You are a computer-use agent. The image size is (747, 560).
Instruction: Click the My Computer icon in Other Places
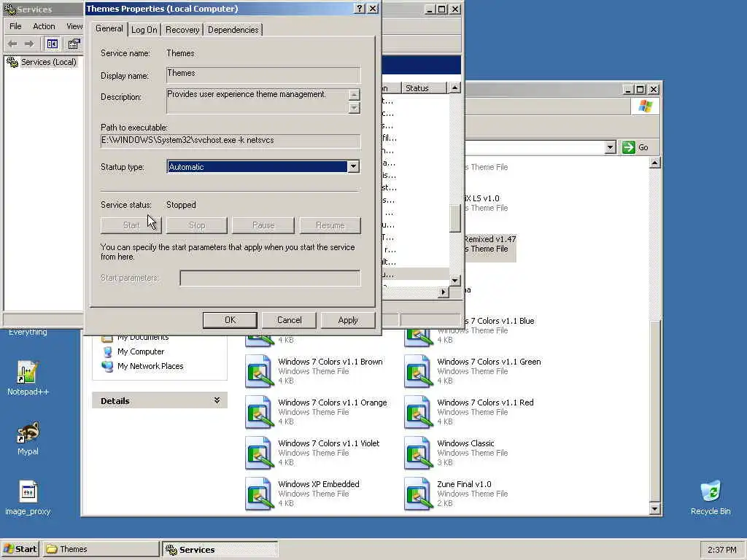[x=108, y=351]
